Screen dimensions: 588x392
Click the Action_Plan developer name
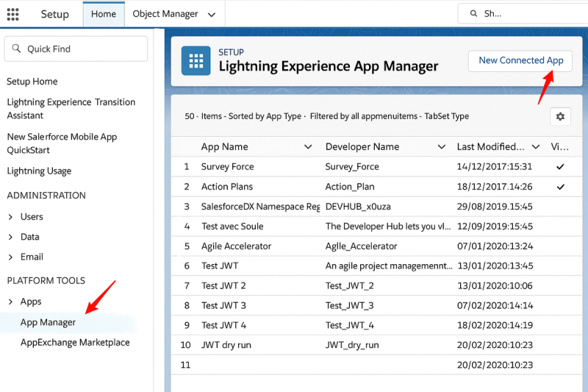350,186
